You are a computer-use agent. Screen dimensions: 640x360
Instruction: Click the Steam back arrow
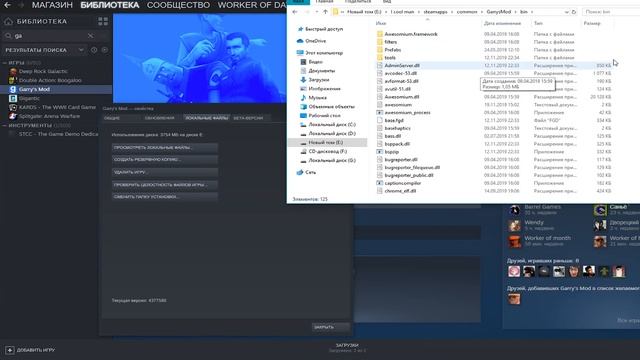pos(7,5)
